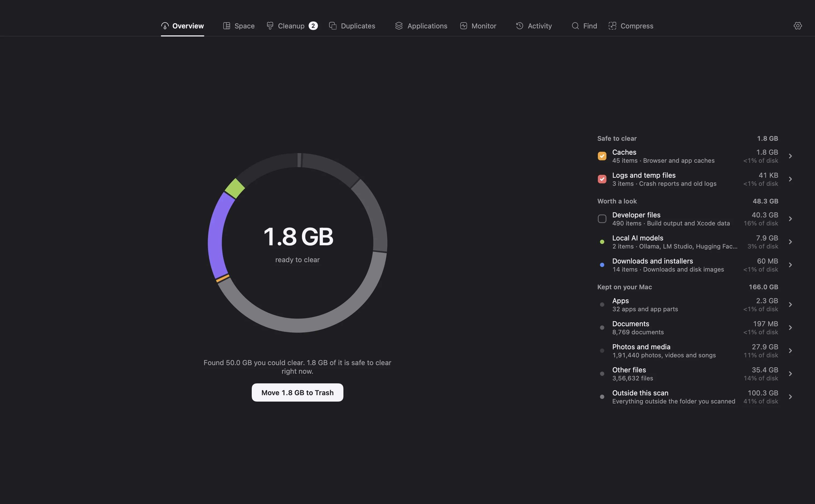
Task: Click the Cleanup brush icon
Action: [x=270, y=26]
